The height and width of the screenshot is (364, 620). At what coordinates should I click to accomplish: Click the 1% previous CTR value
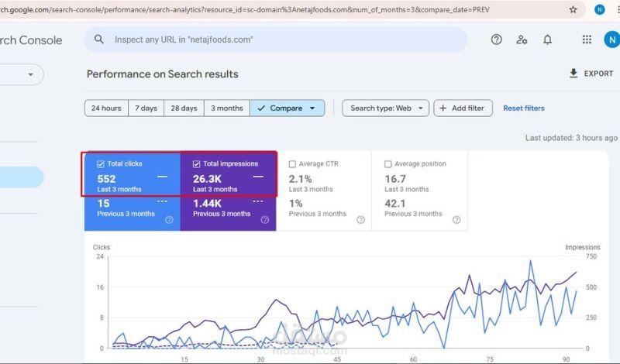pos(295,203)
